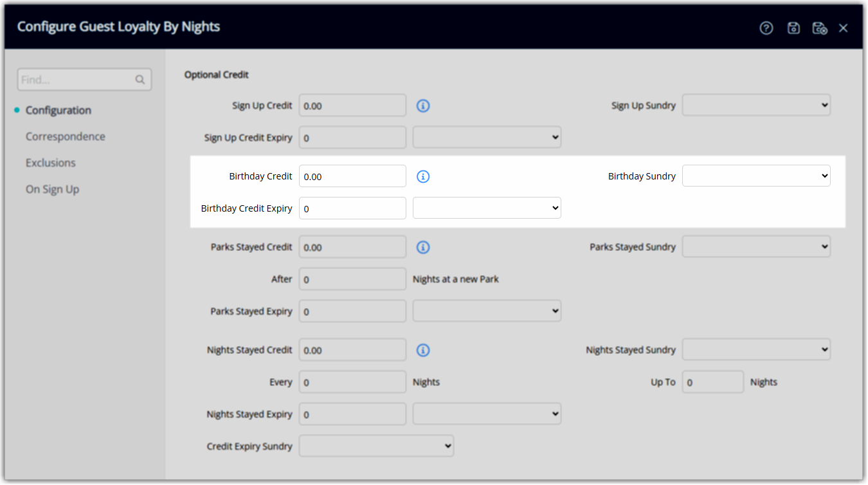
Task: Open the help icon in title bar
Action: click(x=766, y=28)
